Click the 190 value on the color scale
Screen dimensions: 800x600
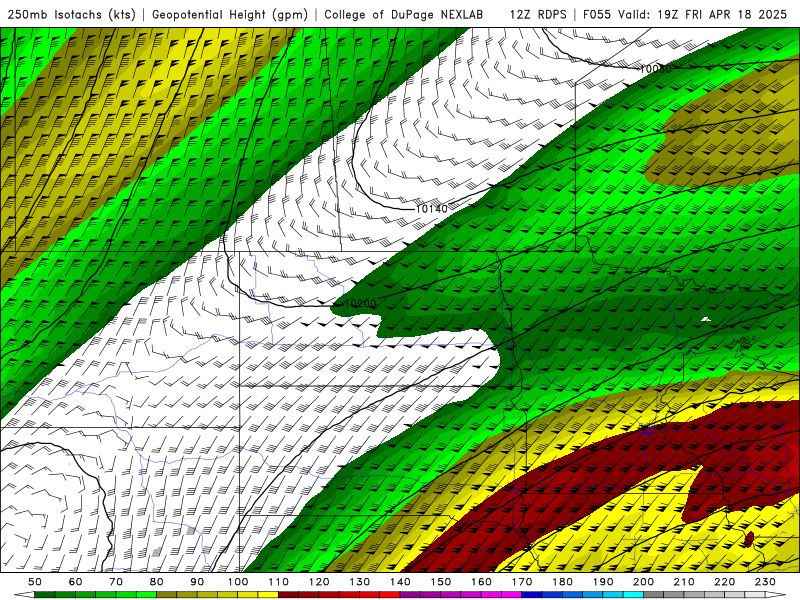pos(603,582)
